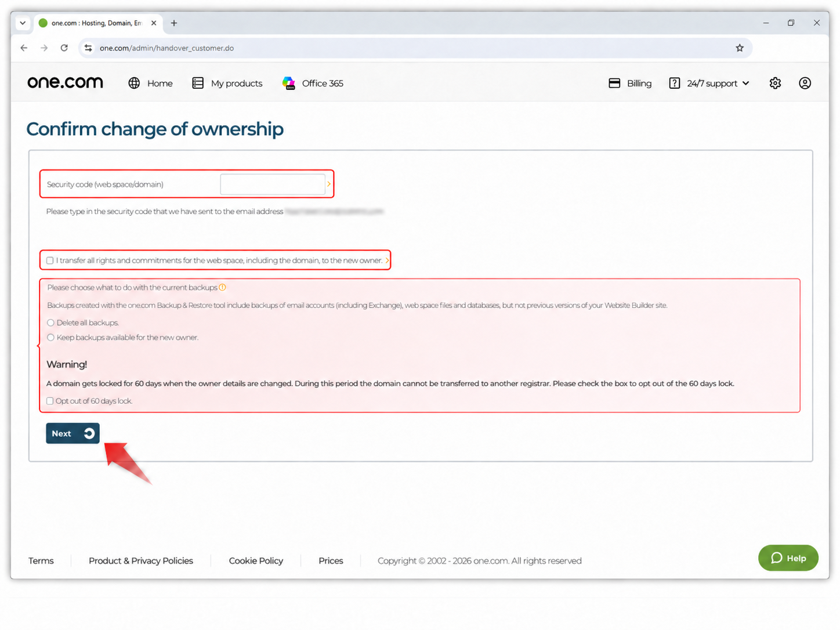Reload the page
Viewport: 840px width, 630px height.
pyautogui.click(x=64, y=48)
